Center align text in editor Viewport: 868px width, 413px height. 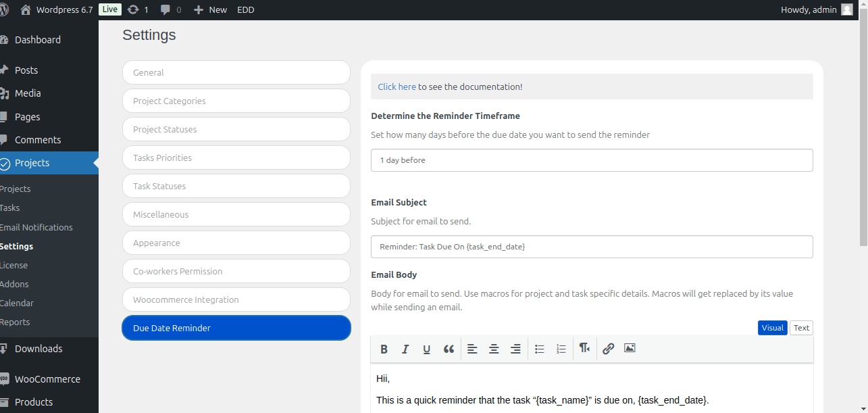pos(494,349)
